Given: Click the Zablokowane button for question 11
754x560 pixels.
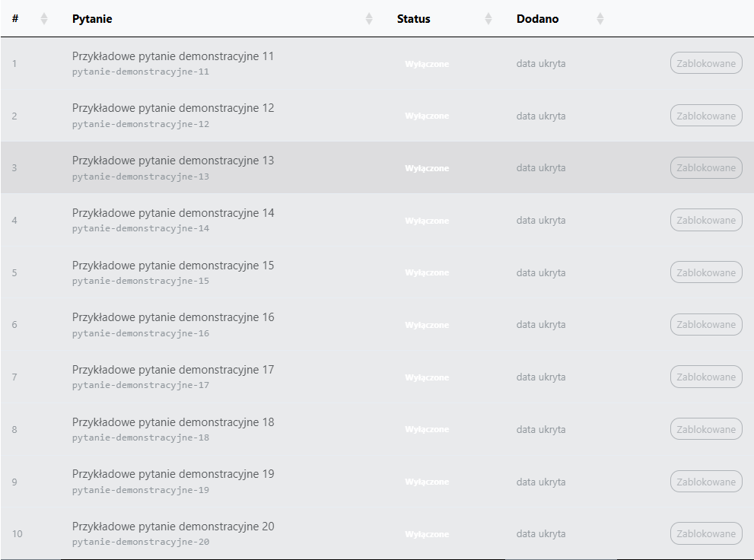Looking at the screenshot, I should coord(706,63).
